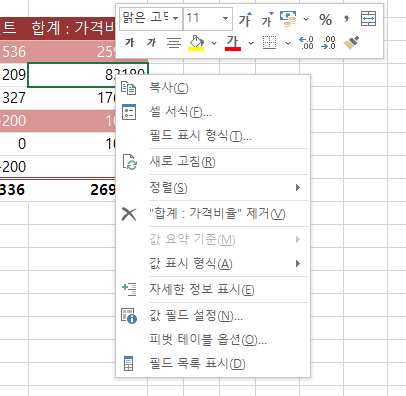Click the cell format icon
Screen dimensions: 406x396
pos(129,112)
